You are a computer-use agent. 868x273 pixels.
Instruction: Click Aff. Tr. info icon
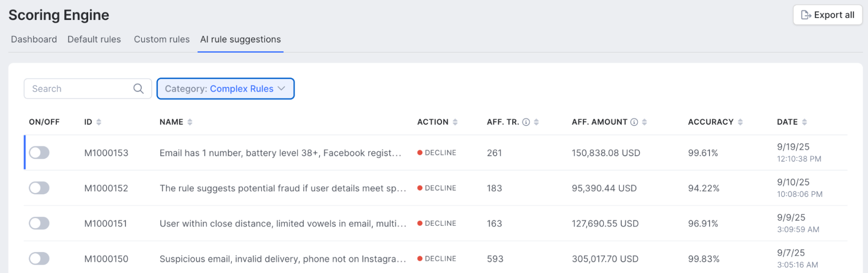(526, 122)
